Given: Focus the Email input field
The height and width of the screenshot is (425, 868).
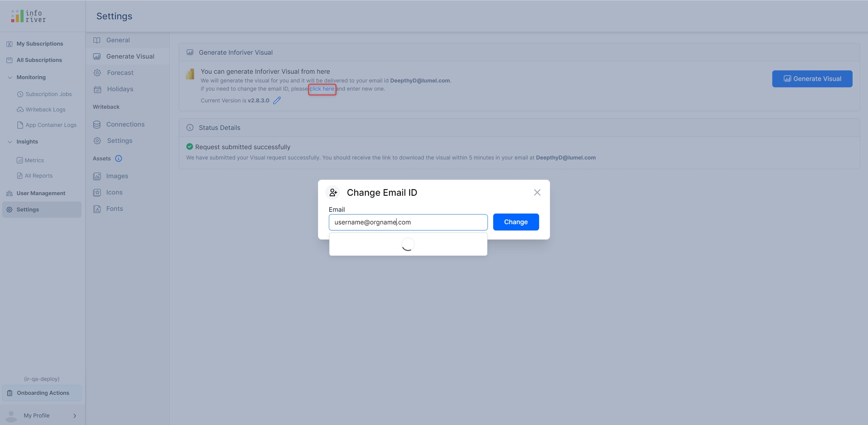Looking at the screenshot, I should point(408,222).
